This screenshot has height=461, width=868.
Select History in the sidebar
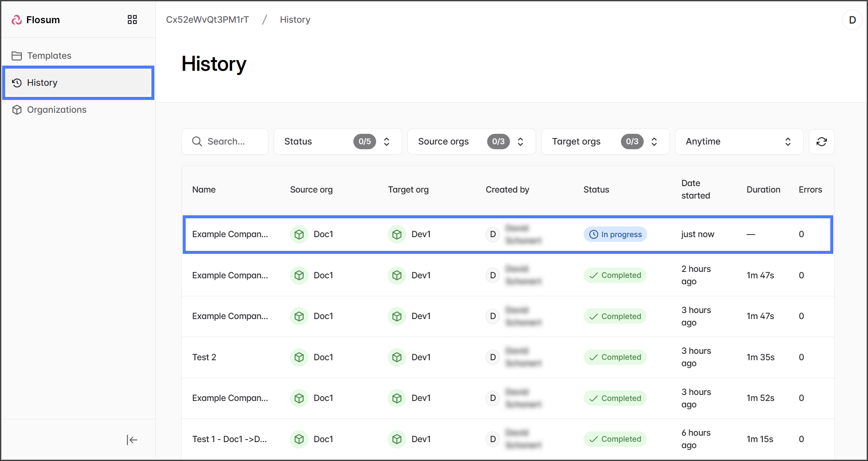[42, 83]
